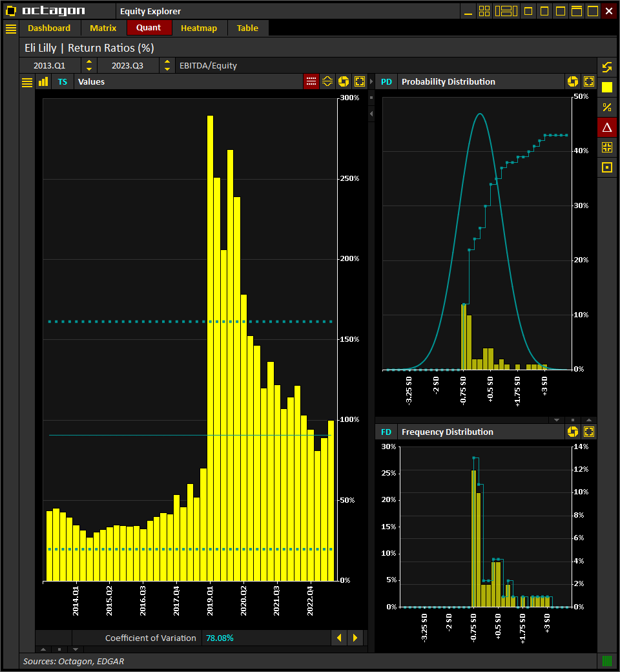This screenshot has width=620, height=672.
Task: Choose the third window size preset icon
Action: [561, 11]
